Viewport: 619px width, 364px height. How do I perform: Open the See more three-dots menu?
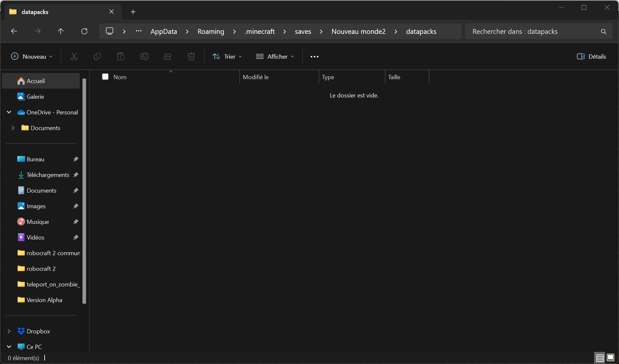click(315, 57)
